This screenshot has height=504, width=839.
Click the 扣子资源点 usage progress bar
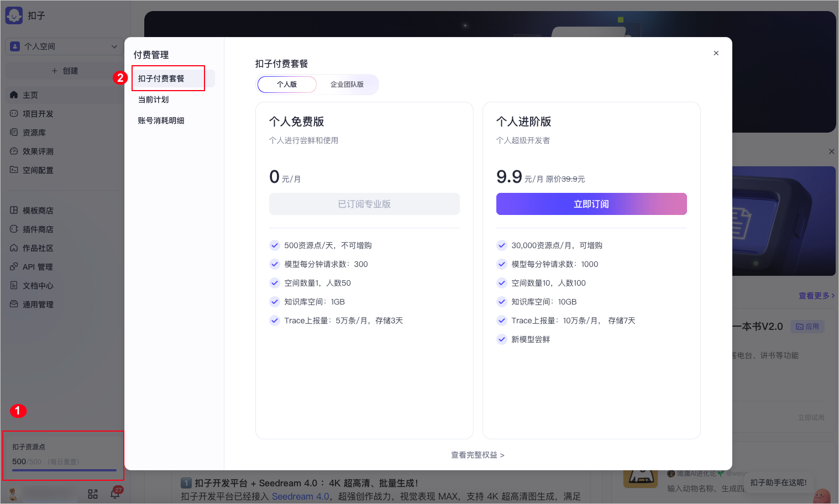click(64, 470)
